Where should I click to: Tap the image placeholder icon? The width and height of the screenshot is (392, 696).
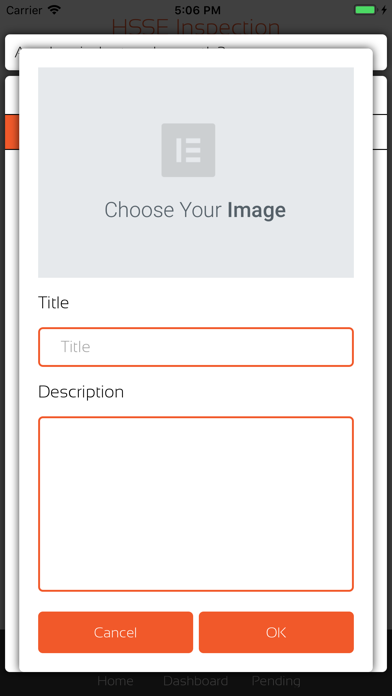click(188, 150)
